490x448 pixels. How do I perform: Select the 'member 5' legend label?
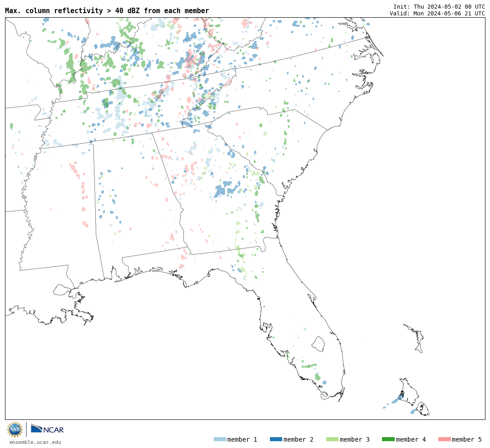point(467,439)
